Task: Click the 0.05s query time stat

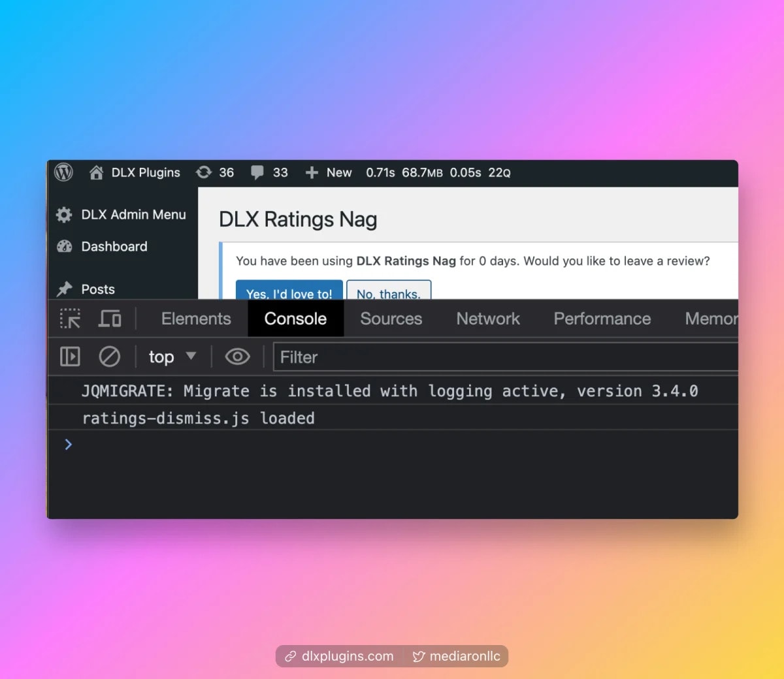Action: [x=465, y=172]
